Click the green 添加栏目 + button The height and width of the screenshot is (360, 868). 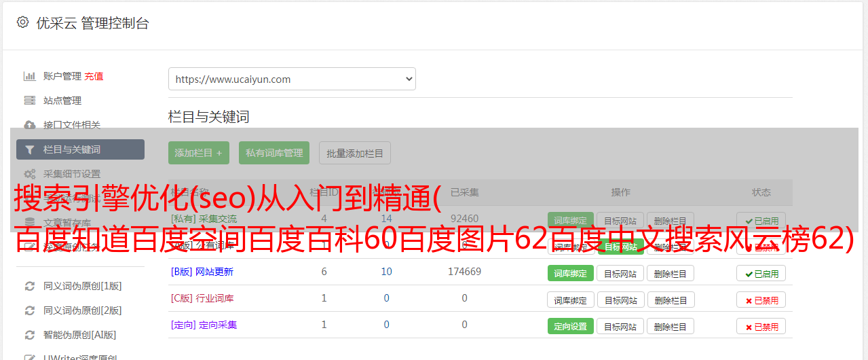point(199,153)
